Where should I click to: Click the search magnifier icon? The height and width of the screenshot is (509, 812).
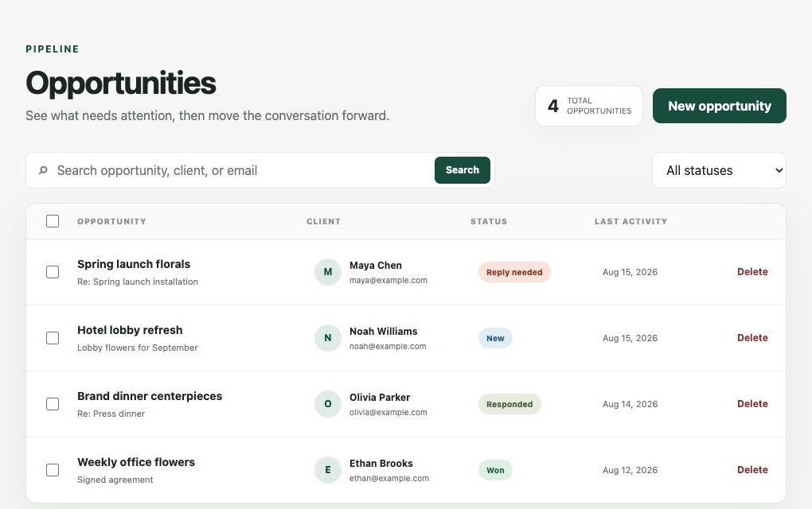pyautogui.click(x=44, y=170)
